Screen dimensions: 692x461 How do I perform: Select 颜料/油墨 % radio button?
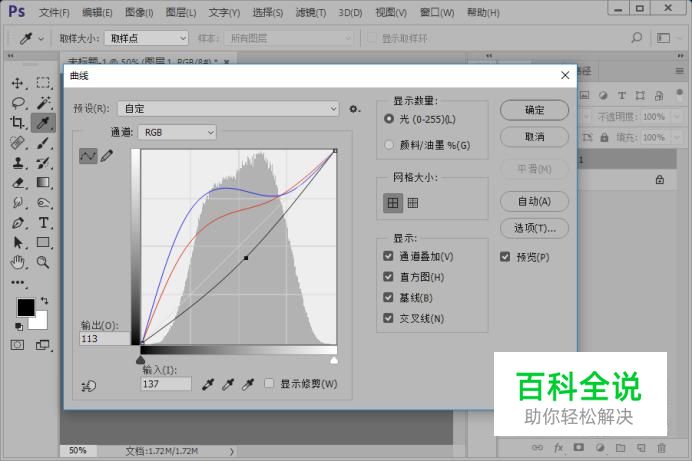[x=389, y=145]
